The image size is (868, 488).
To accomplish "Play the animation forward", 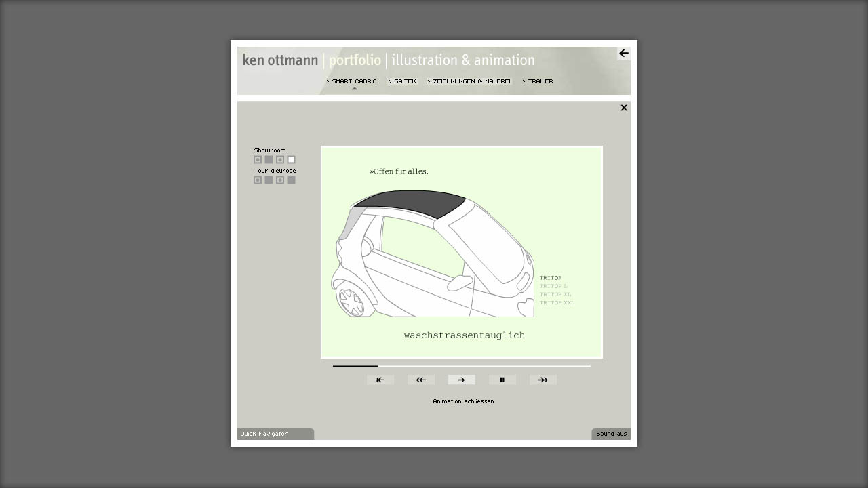I will [462, 380].
